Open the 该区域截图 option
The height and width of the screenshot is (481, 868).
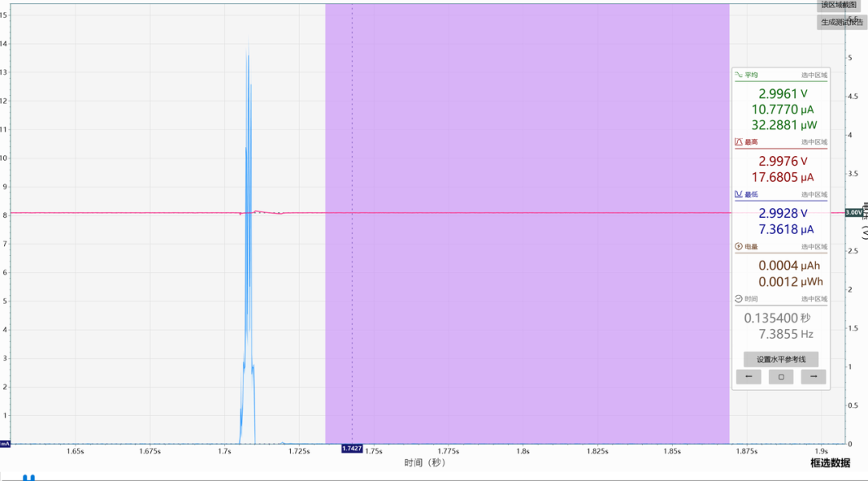click(x=841, y=6)
